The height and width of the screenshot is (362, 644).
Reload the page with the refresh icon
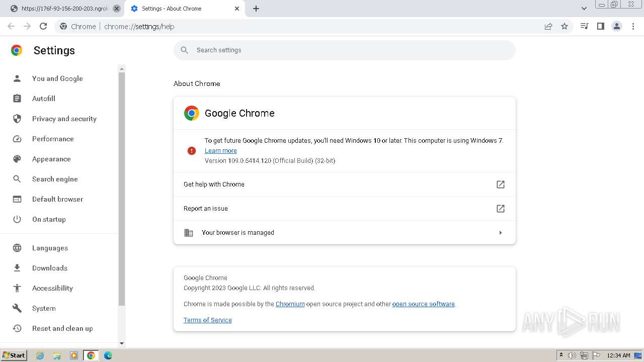tap(43, 26)
